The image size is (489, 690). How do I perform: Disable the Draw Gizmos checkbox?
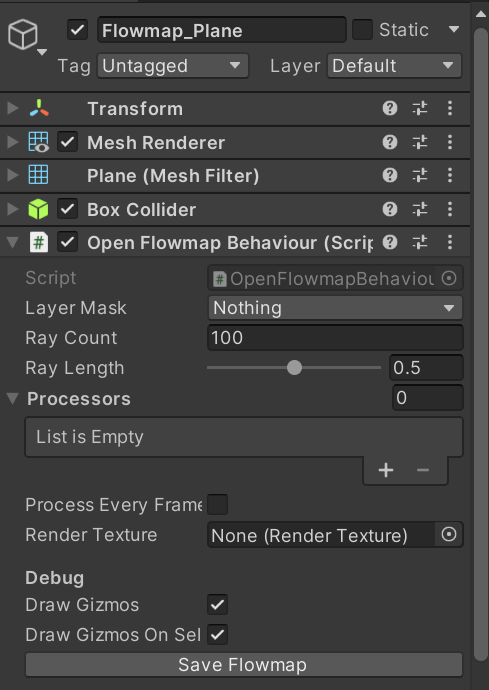217,605
